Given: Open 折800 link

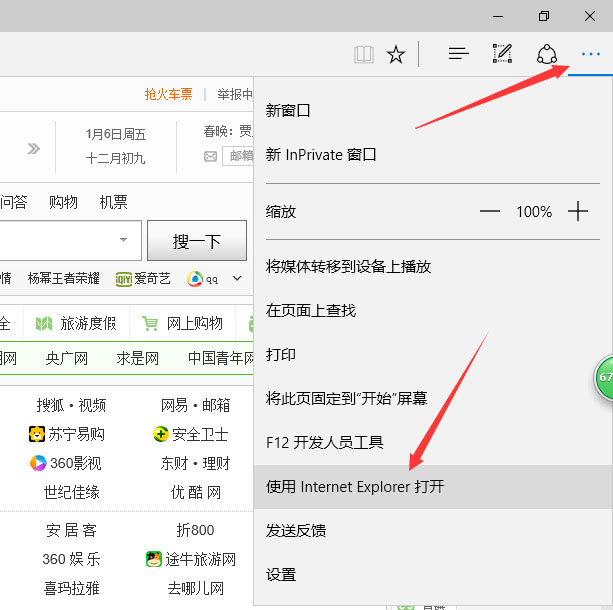Looking at the screenshot, I should tap(195, 530).
